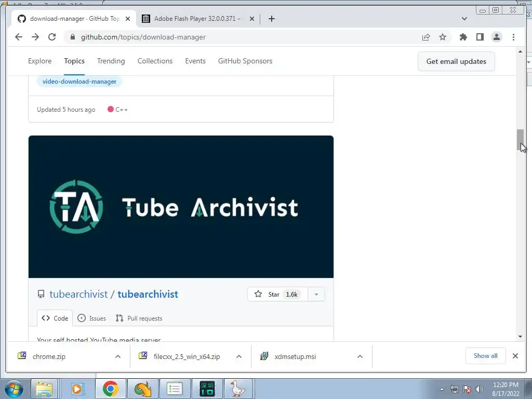Click the Updated 5 hours ago text

pyautogui.click(x=66, y=109)
